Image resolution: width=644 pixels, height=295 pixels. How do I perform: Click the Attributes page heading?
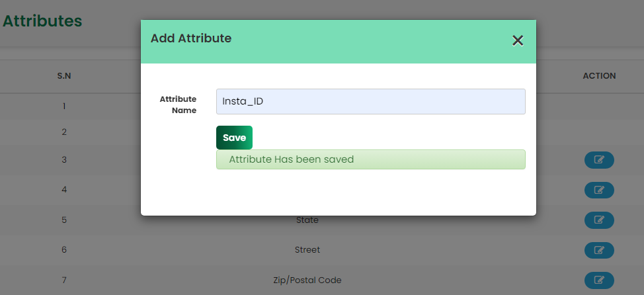(42, 21)
